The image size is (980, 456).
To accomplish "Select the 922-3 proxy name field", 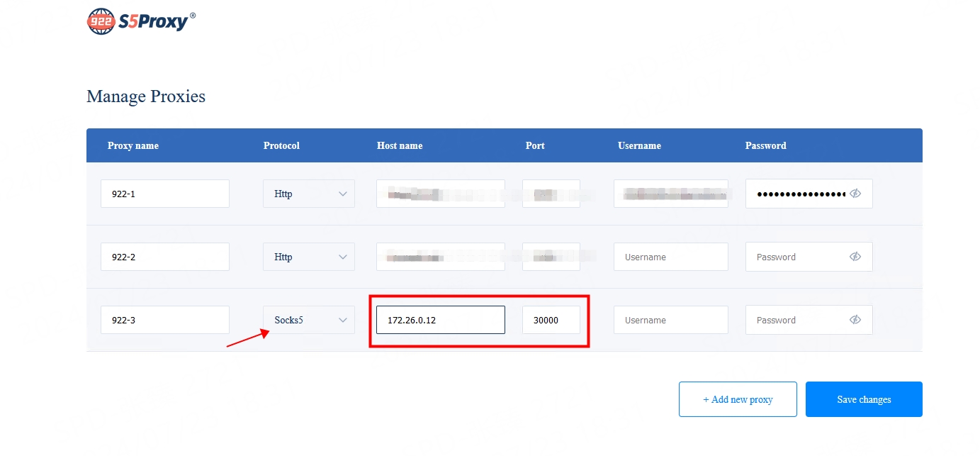I will (x=164, y=320).
